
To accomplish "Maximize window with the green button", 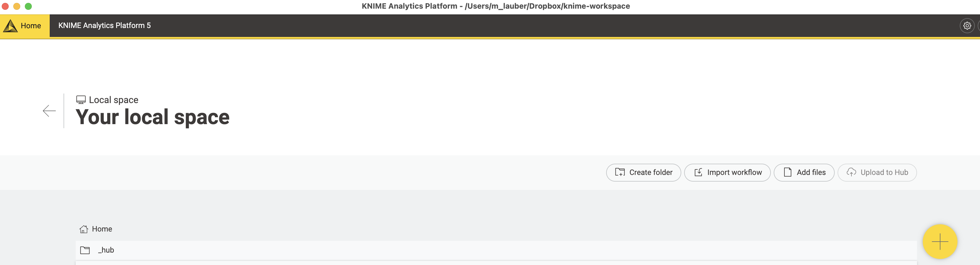I will point(28,6).
